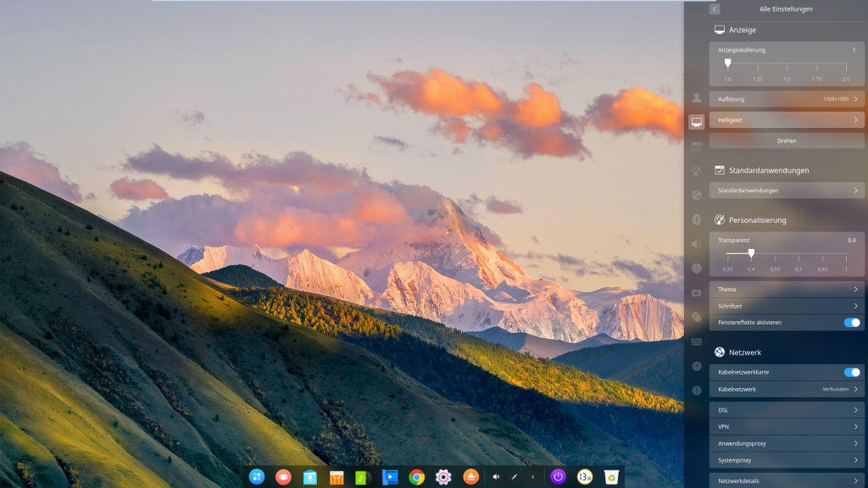Open the Bluetooth section from the sidebar
This screenshot has height=488, width=868.
696,219
